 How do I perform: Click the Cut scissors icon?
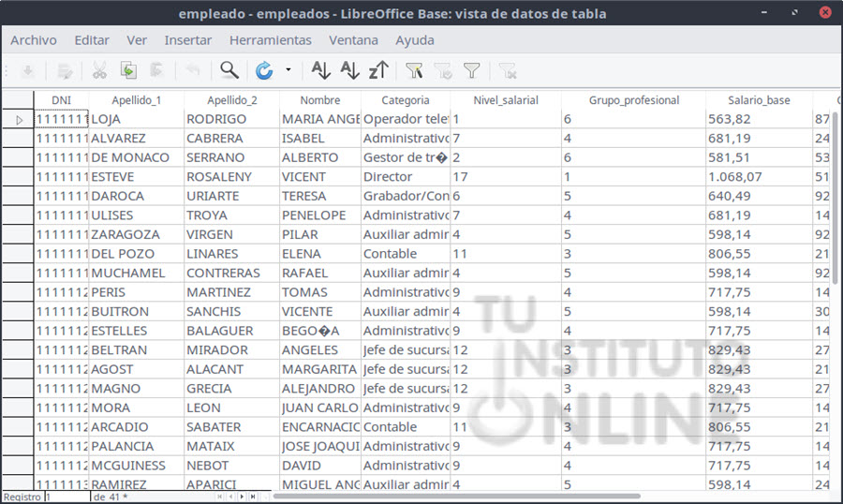pos(99,70)
